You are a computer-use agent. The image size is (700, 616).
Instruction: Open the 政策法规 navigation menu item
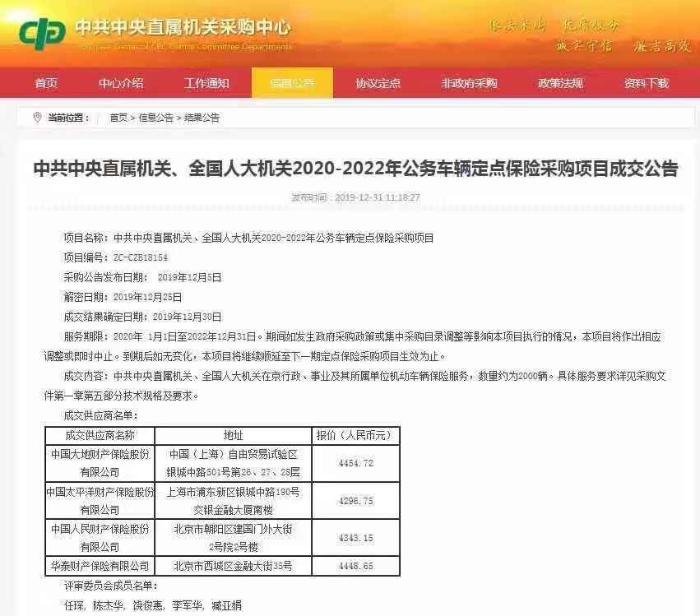click(559, 83)
